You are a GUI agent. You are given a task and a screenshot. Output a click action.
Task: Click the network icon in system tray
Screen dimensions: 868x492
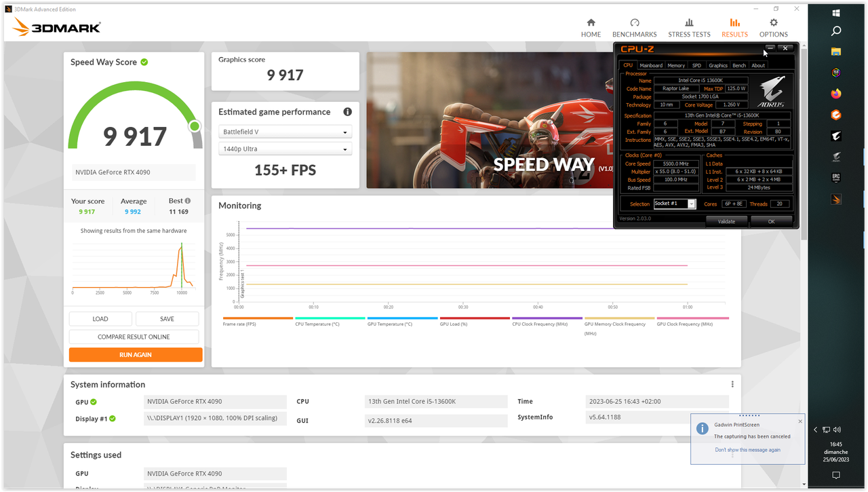(x=827, y=430)
